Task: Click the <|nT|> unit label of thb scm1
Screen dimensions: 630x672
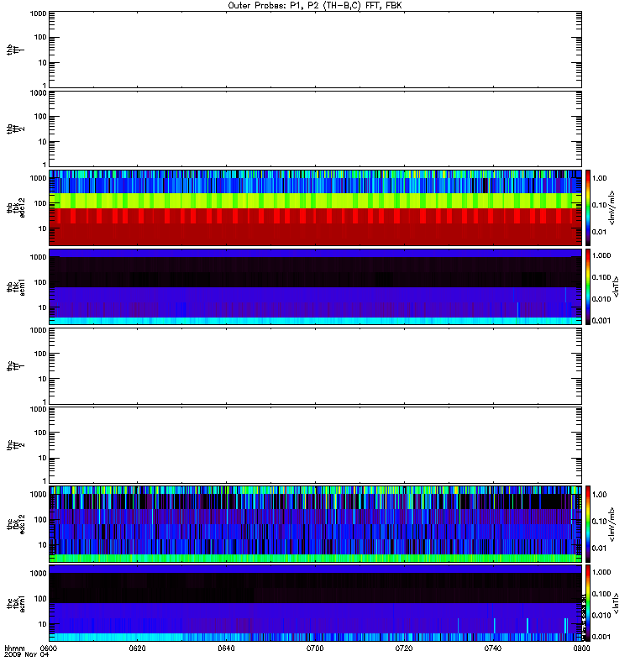Action: [x=617, y=286]
